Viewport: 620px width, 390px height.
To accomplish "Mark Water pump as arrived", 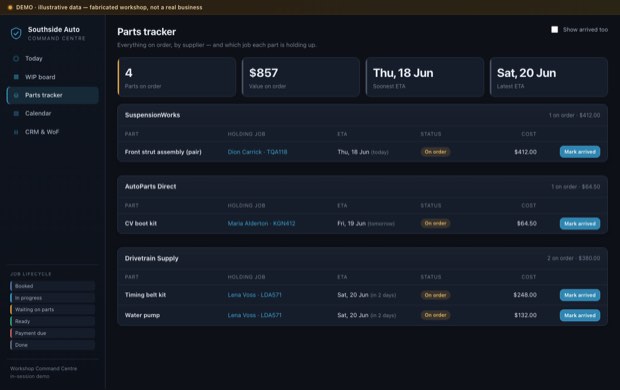I will point(580,315).
